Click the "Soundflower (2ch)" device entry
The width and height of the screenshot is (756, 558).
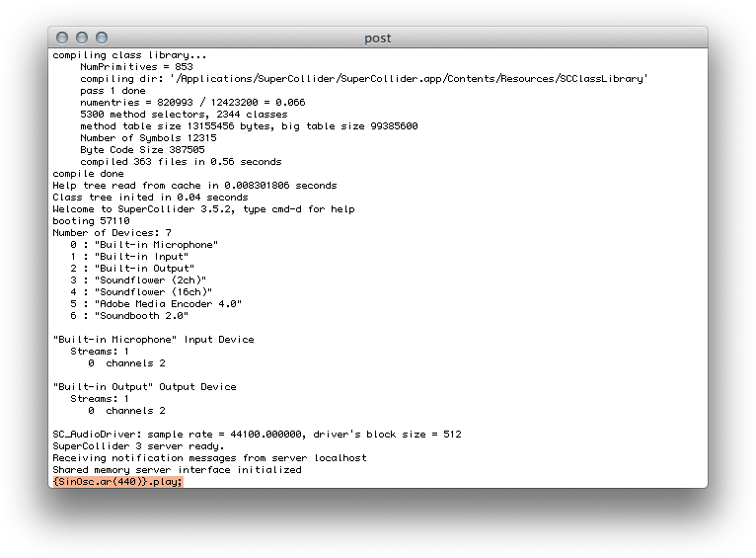tap(150, 280)
